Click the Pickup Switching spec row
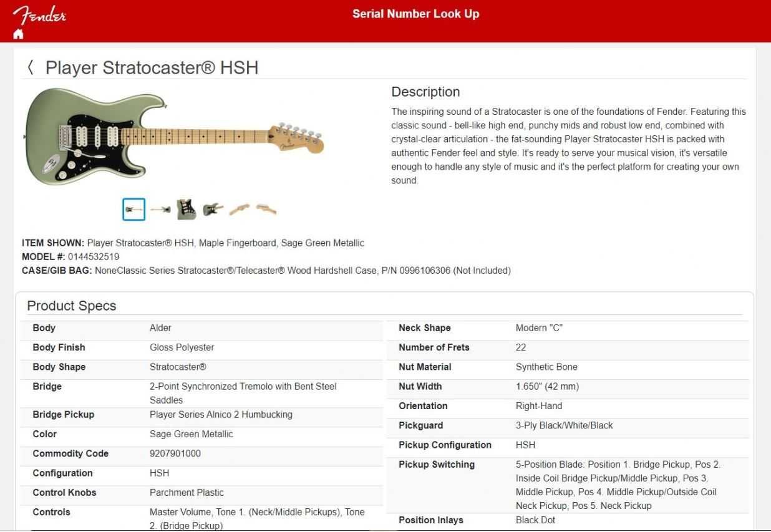 coord(567,485)
